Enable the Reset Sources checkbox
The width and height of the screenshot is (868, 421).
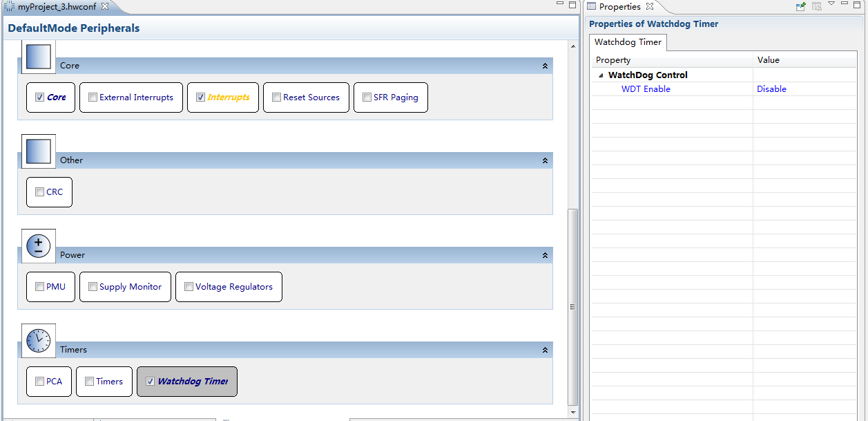click(x=276, y=97)
